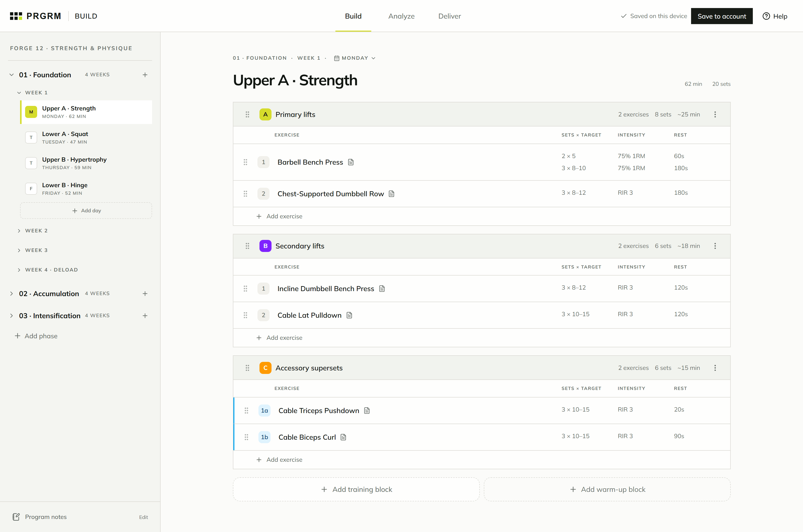Add a week to 01 Foundation phase
Viewport: 803px width, 532px height.
point(145,75)
